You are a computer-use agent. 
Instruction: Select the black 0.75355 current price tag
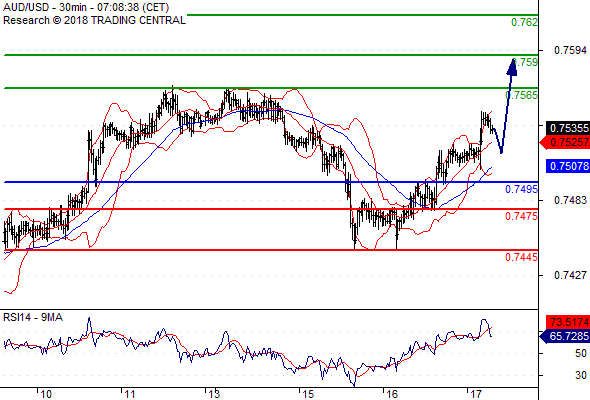pyautogui.click(x=568, y=128)
